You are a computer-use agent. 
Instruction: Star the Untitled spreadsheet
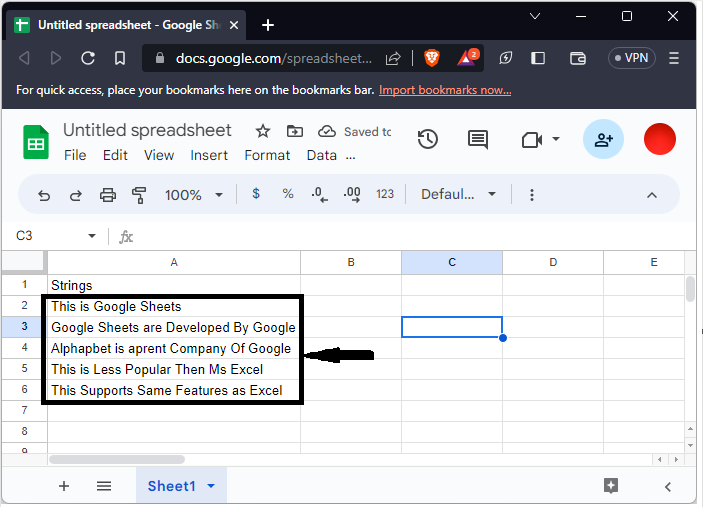pyautogui.click(x=263, y=131)
